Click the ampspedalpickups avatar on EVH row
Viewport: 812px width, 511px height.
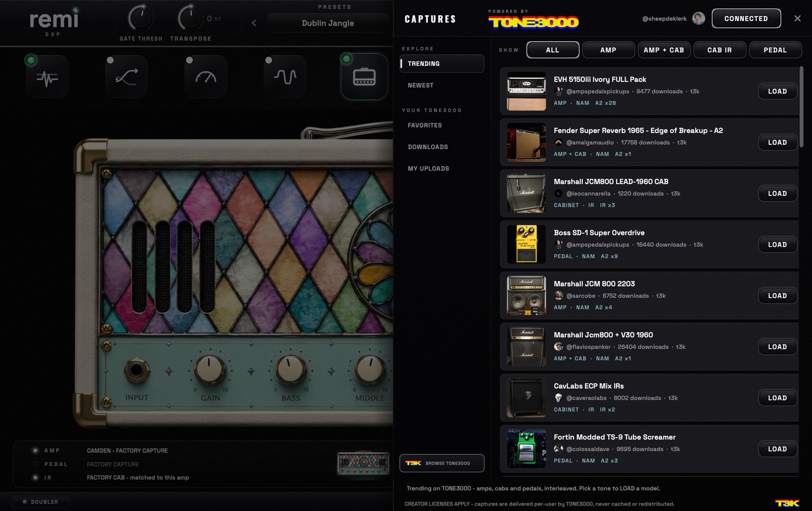click(x=559, y=91)
